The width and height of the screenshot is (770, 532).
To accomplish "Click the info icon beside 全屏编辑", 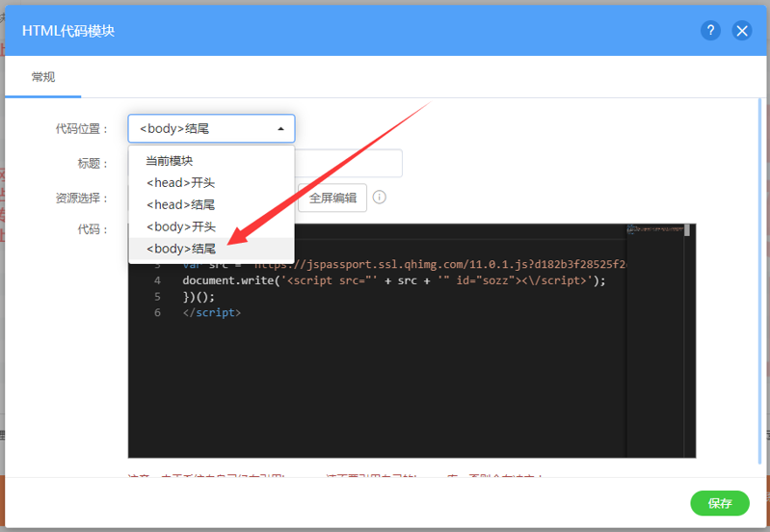I will [x=379, y=198].
